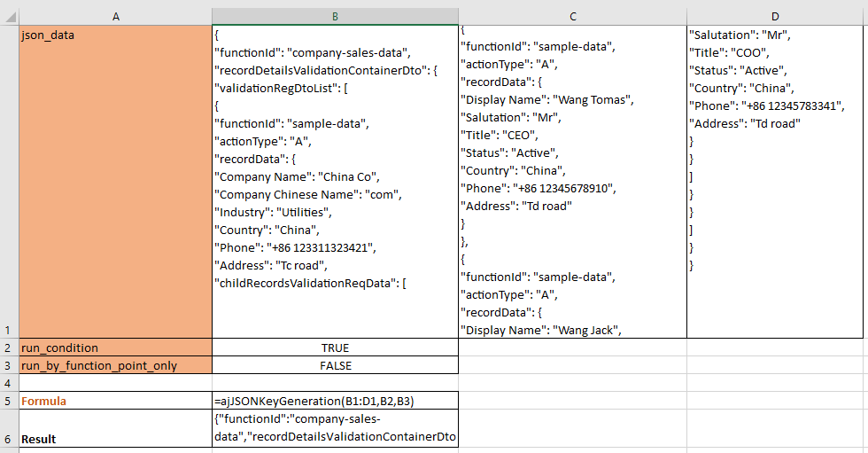
Task: Click the cell with "COO" title JSON
Action: [776, 182]
